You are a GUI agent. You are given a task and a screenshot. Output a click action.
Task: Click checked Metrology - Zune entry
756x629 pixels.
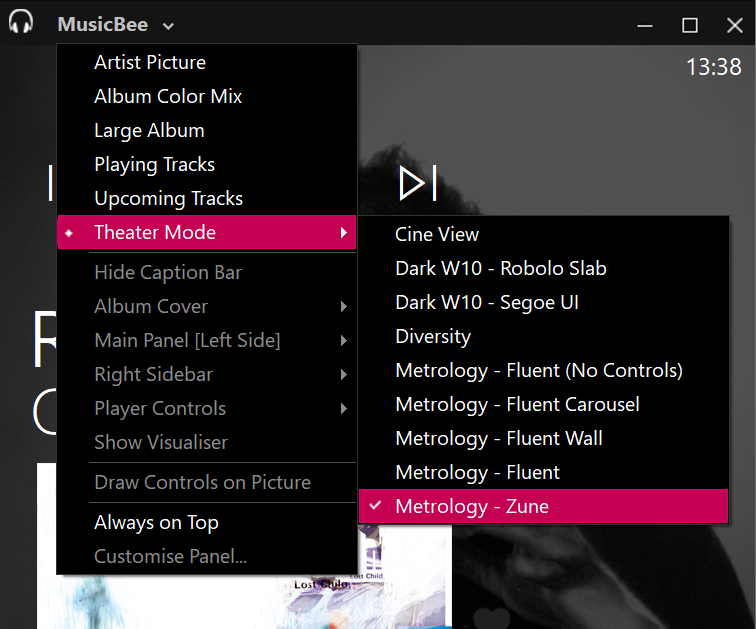[543, 507]
